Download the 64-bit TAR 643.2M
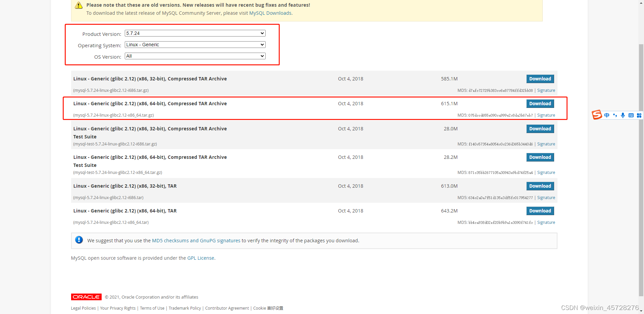The image size is (644, 314). (540, 211)
